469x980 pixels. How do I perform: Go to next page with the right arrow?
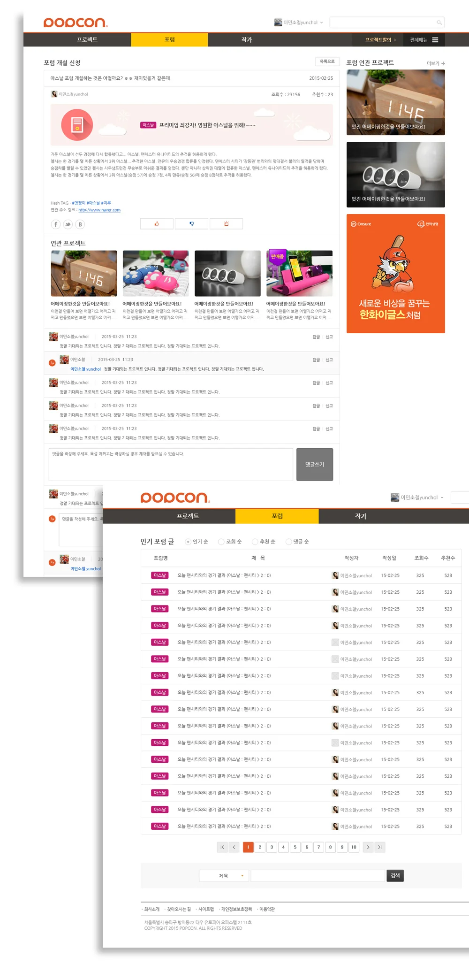(x=368, y=847)
